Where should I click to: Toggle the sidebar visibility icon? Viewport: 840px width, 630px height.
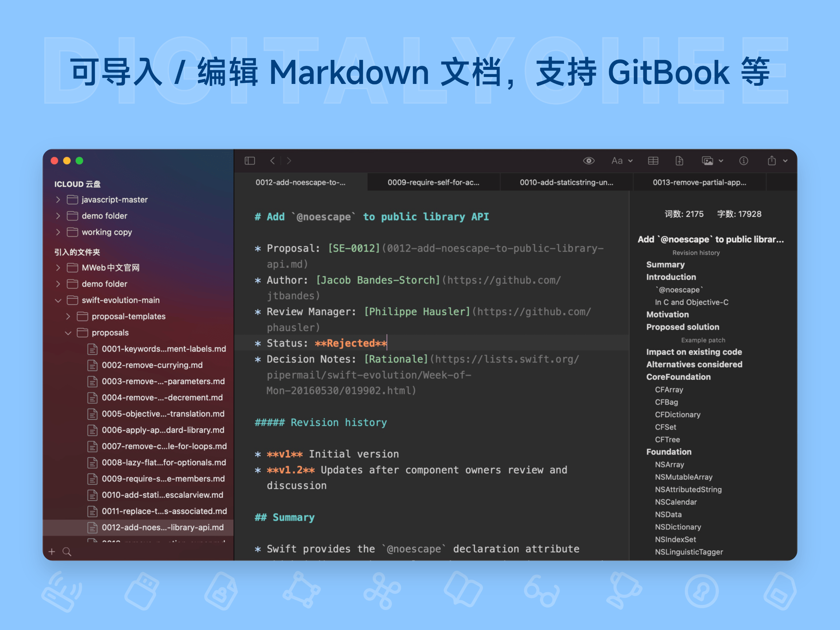pos(249,161)
